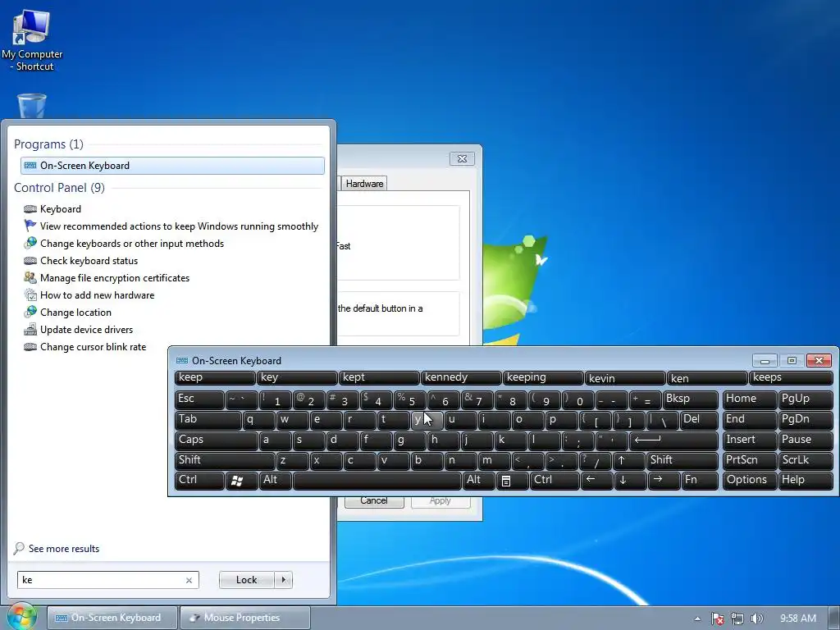Close the Mouse Properties dialog
The width and height of the screenshot is (840, 630).
462,158
